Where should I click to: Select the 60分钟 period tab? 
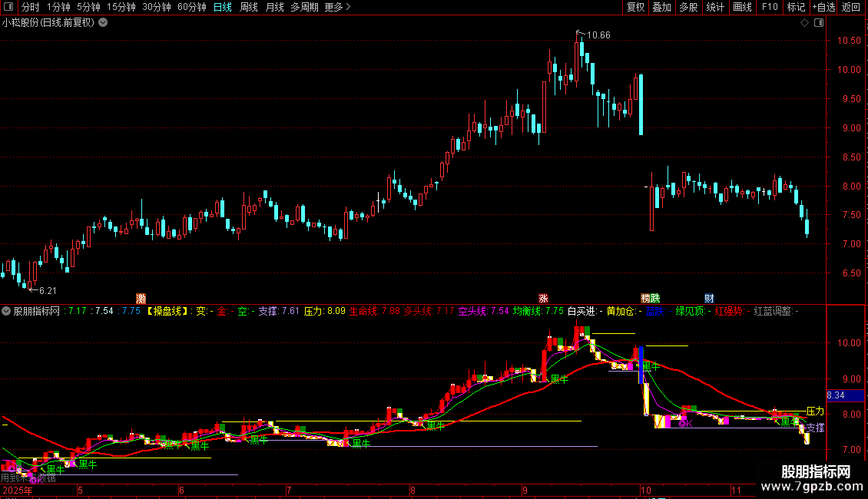point(191,7)
